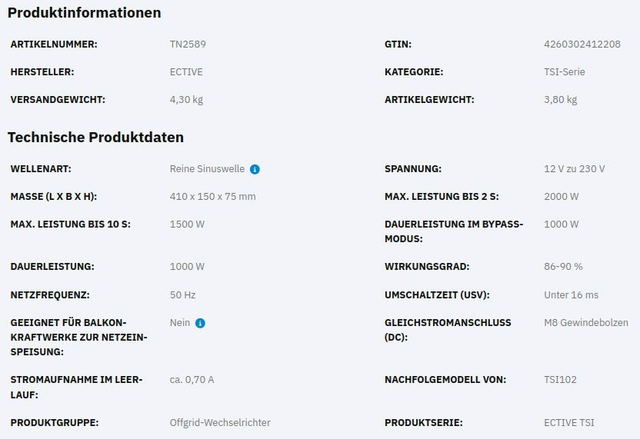Click the Artikelgewicht value 3,80 kg
The height and width of the screenshot is (439, 640).
[x=560, y=99]
